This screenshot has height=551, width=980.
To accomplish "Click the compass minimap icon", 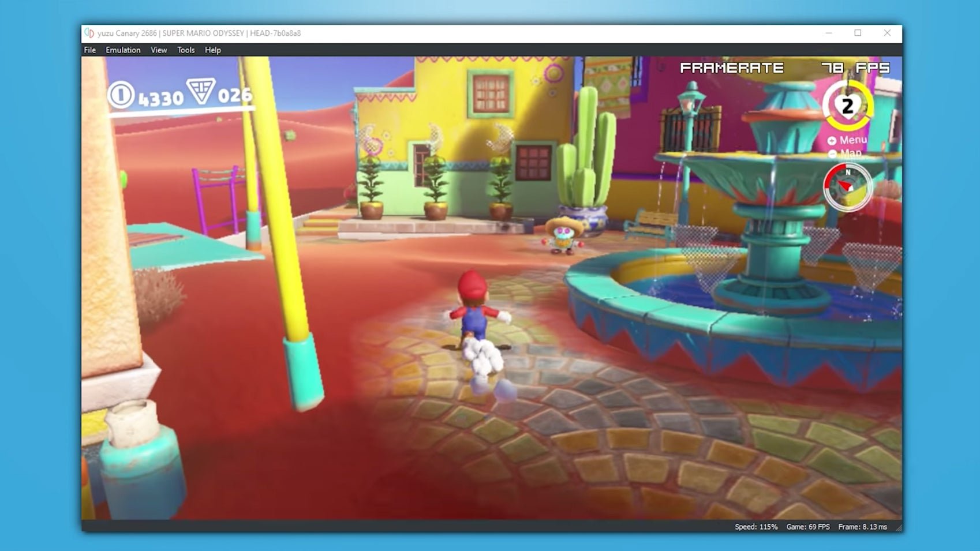I will coord(847,187).
